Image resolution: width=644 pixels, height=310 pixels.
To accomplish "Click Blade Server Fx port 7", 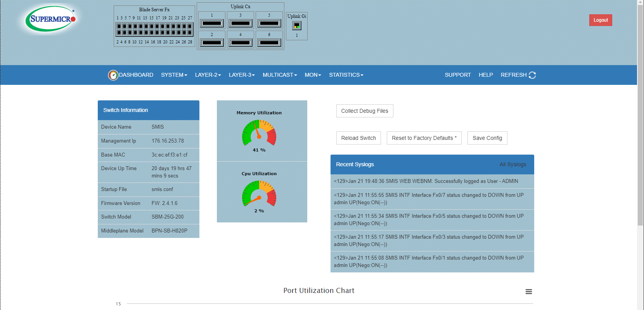I will coord(135,26).
